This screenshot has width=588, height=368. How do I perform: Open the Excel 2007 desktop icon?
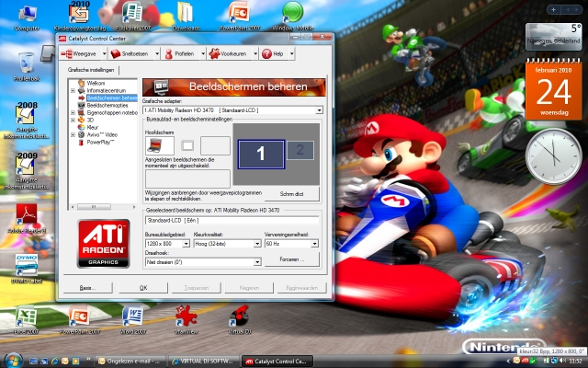coord(27,319)
